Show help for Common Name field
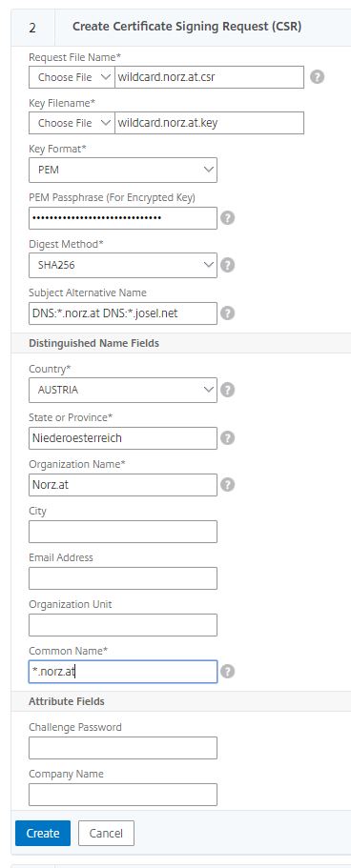The height and width of the screenshot is (868, 351). pos(227,672)
